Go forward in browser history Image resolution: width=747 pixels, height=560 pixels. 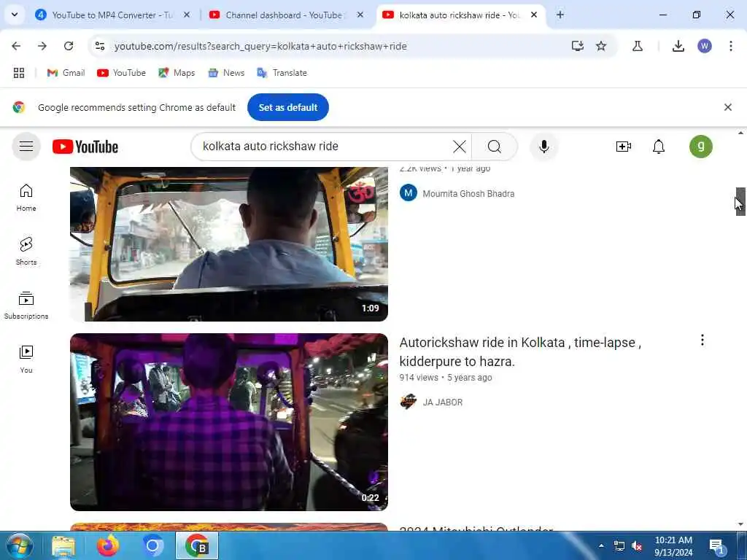coord(42,46)
